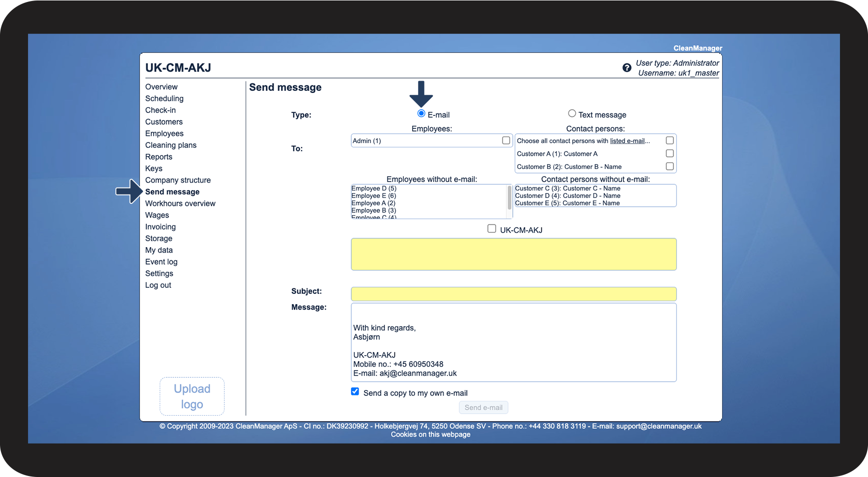
Task: Select 'Customer D (4): Customer D - Name'
Action: coord(568,196)
